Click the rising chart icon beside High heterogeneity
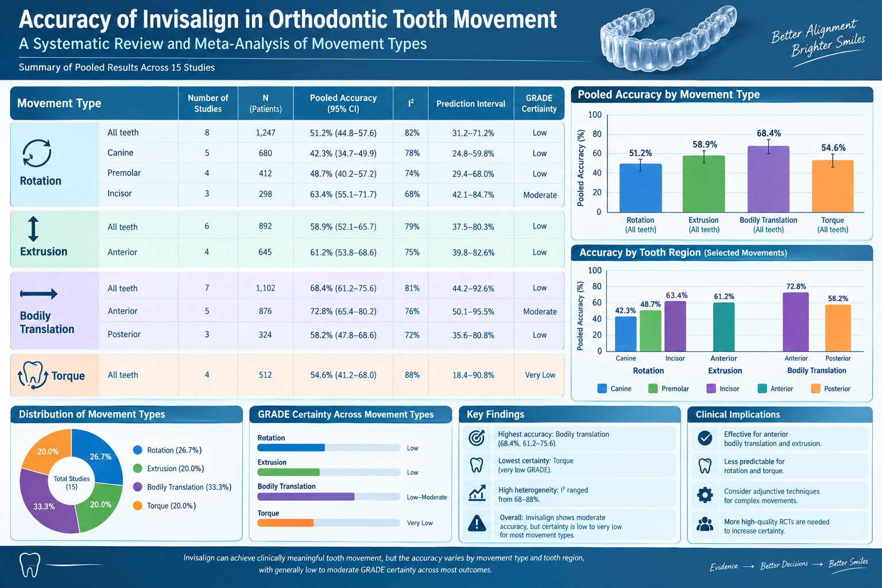The width and height of the screenshot is (882, 588). point(477,493)
